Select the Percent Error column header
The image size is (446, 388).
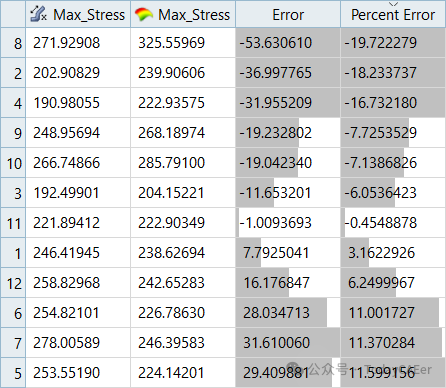(393, 14)
